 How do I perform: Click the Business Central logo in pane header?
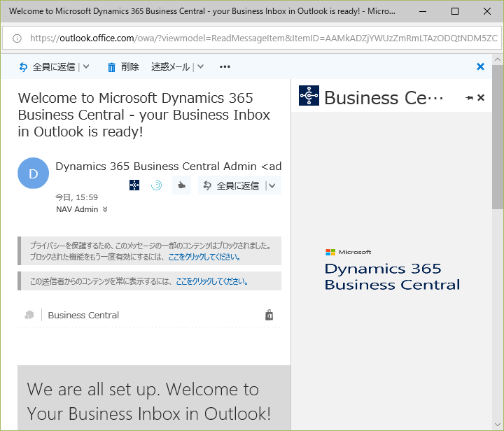coord(309,95)
